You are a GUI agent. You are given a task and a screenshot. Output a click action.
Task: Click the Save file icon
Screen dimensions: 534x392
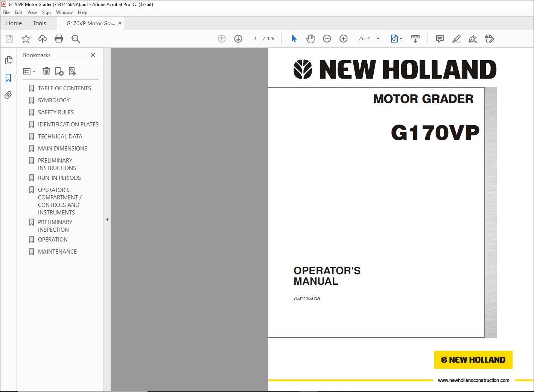pos(9,39)
